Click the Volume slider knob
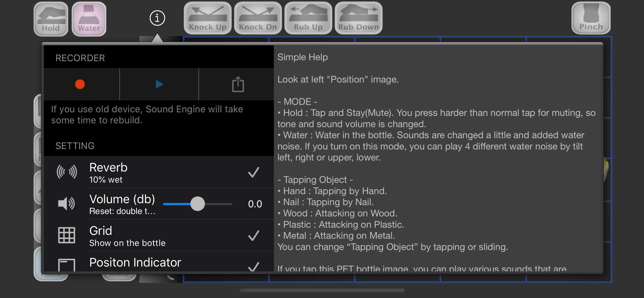The image size is (644, 298). click(197, 204)
